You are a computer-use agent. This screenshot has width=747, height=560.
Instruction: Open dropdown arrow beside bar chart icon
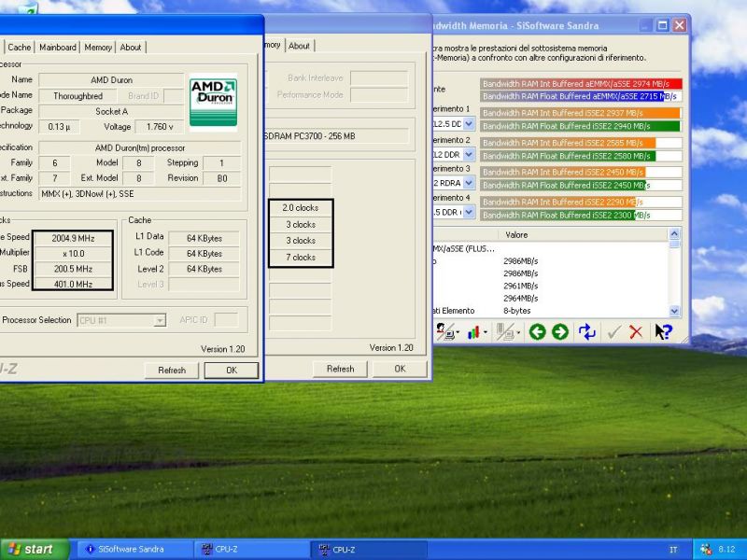pyautogui.click(x=486, y=332)
